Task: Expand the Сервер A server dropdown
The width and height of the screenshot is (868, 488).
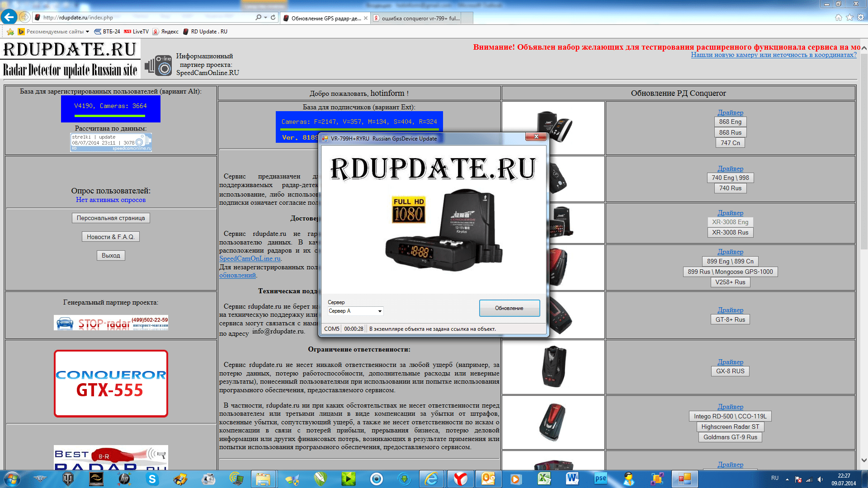Action: coord(380,311)
